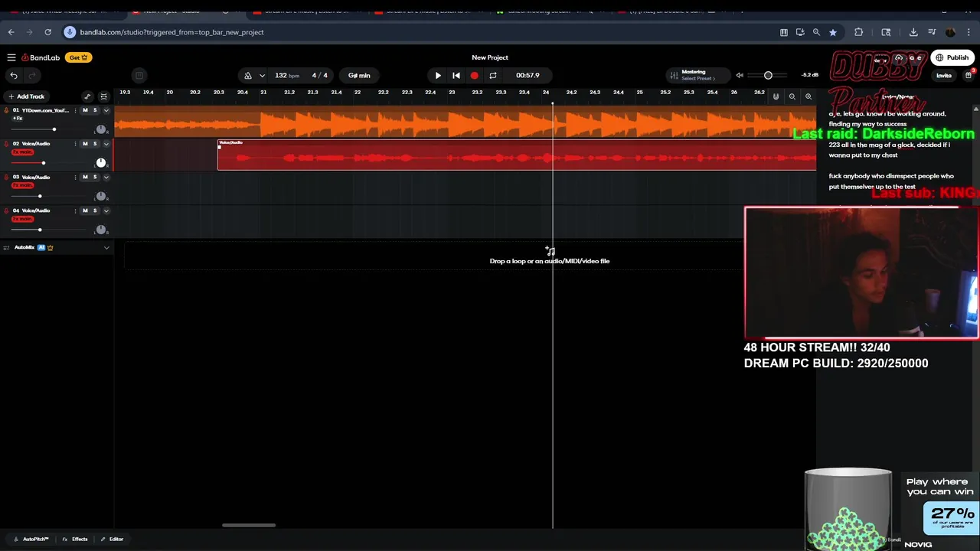The width and height of the screenshot is (980, 551).
Task: Open Fx main on track 02
Action: [x=22, y=152]
